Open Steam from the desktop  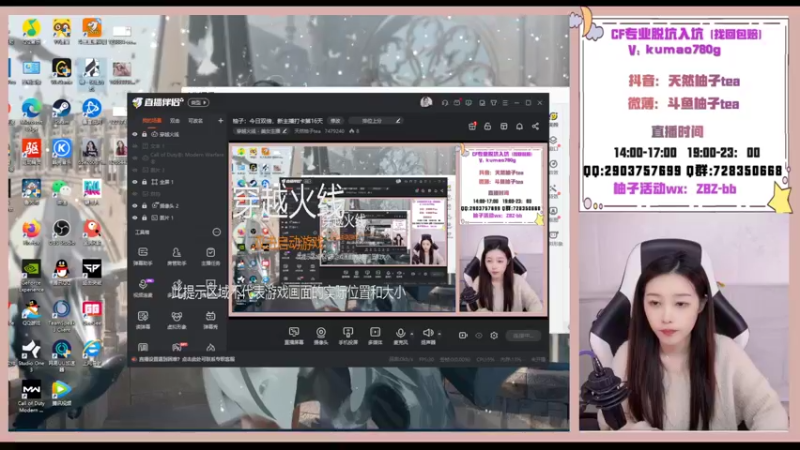tap(61, 113)
